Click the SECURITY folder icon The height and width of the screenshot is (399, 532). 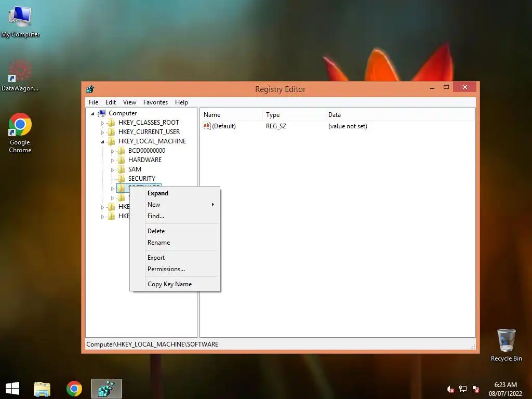(x=122, y=179)
